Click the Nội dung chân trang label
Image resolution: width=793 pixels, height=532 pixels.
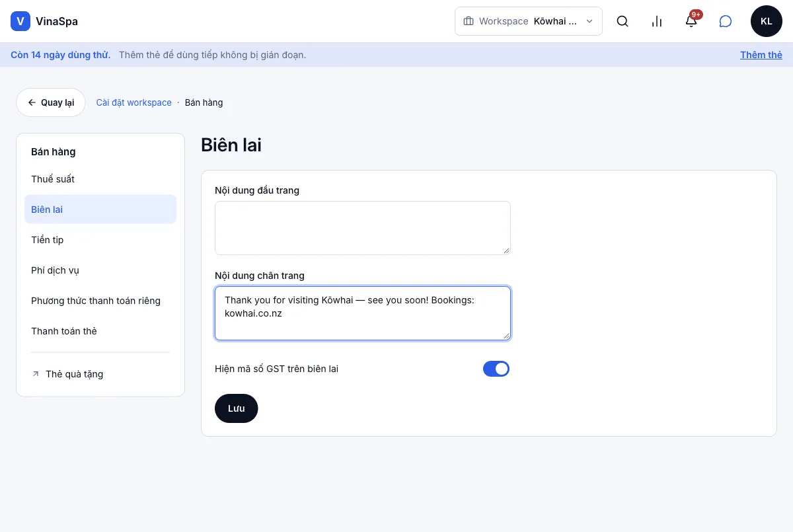tap(260, 276)
